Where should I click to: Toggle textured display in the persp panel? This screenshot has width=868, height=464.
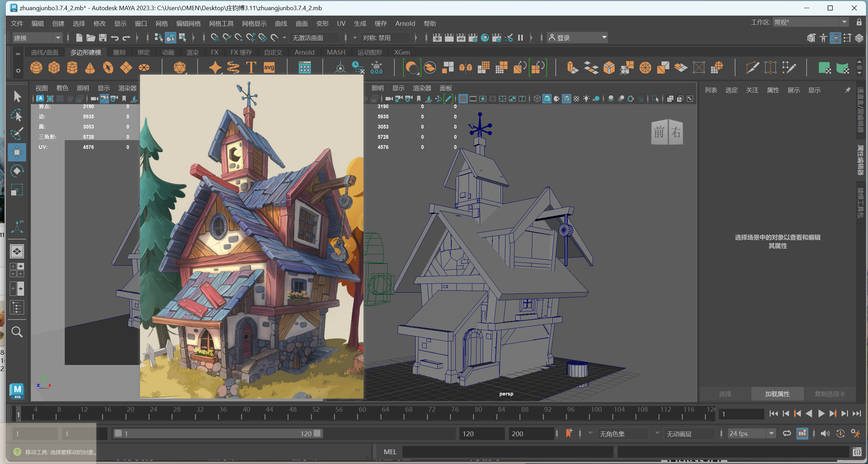pyautogui.click(x=576, y=99)
